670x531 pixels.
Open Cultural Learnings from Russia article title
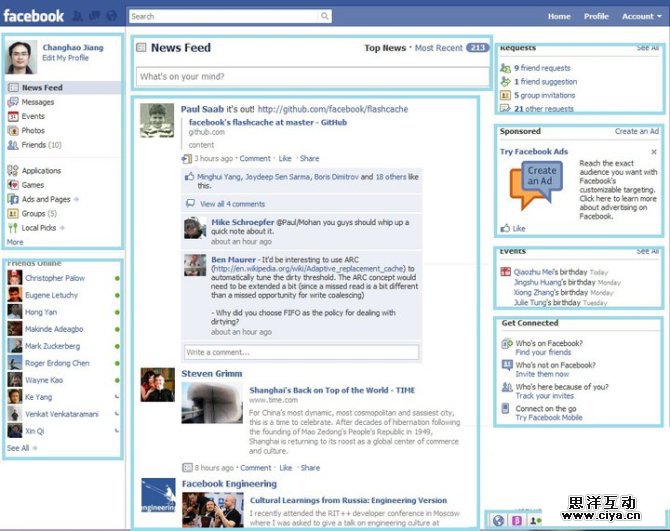pyautogui.click(x=348, y=500)
